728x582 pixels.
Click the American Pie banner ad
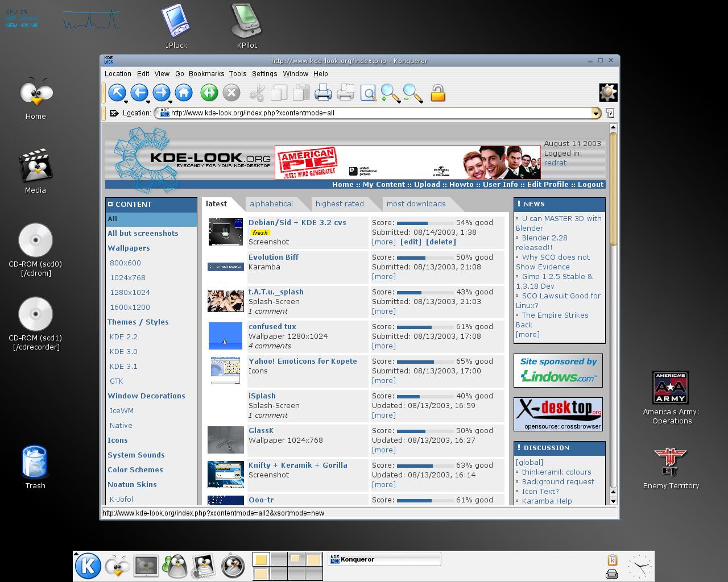(x=408, y=163)
